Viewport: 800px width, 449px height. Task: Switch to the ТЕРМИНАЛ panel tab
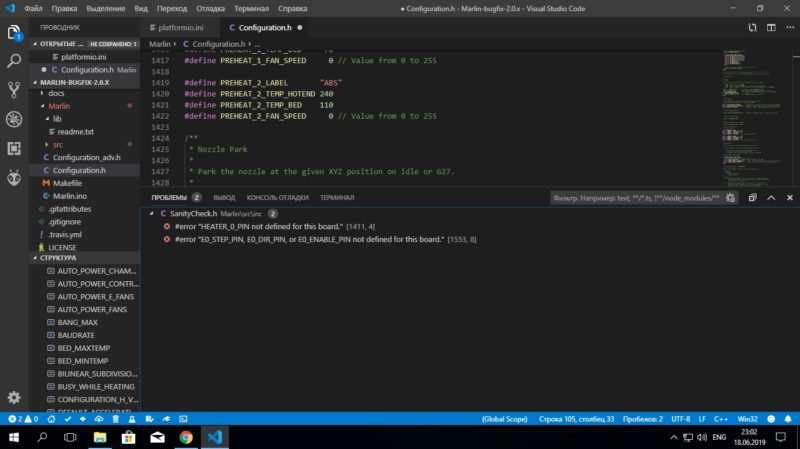(337, 198)
